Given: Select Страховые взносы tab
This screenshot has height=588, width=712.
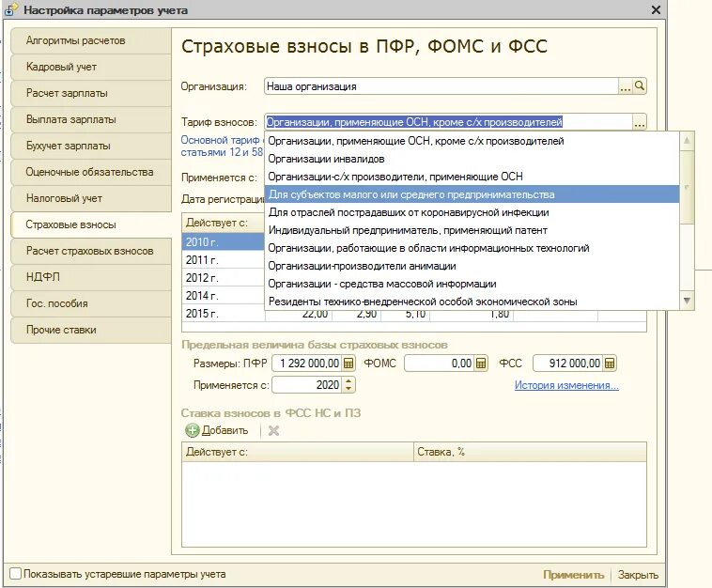Looking at the screenshot, I should [91, 224].
